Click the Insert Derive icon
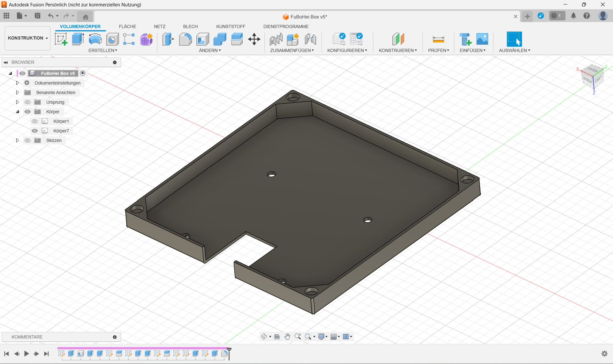This screenshot has height=364, width=613. [x=465, y=39]
